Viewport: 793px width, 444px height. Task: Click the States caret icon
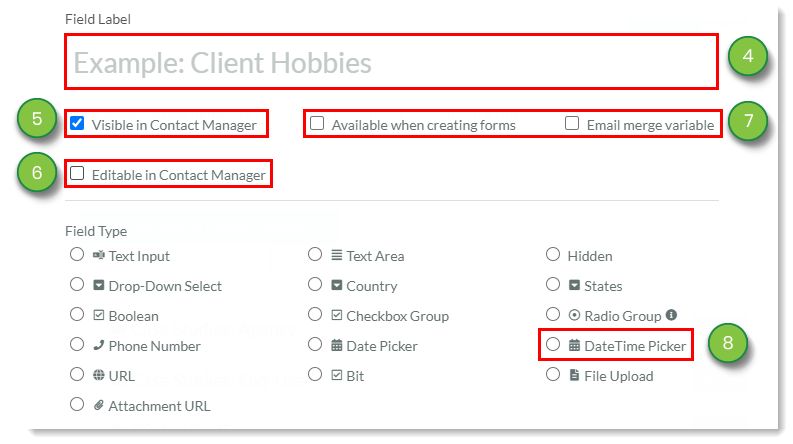click(574, 285)
